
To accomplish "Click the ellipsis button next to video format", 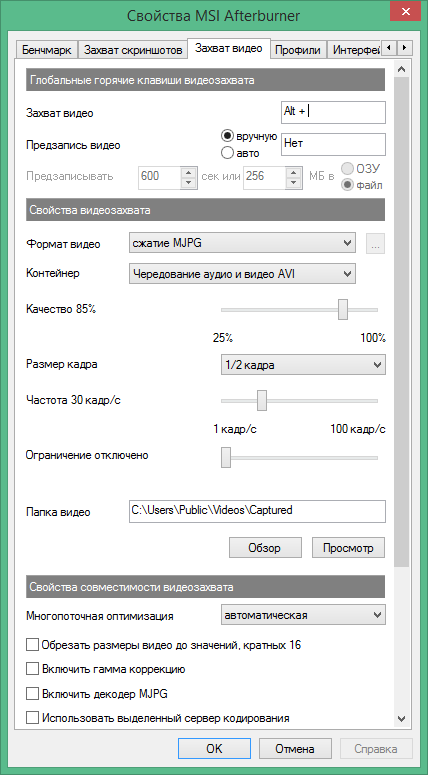I will 376,244.
